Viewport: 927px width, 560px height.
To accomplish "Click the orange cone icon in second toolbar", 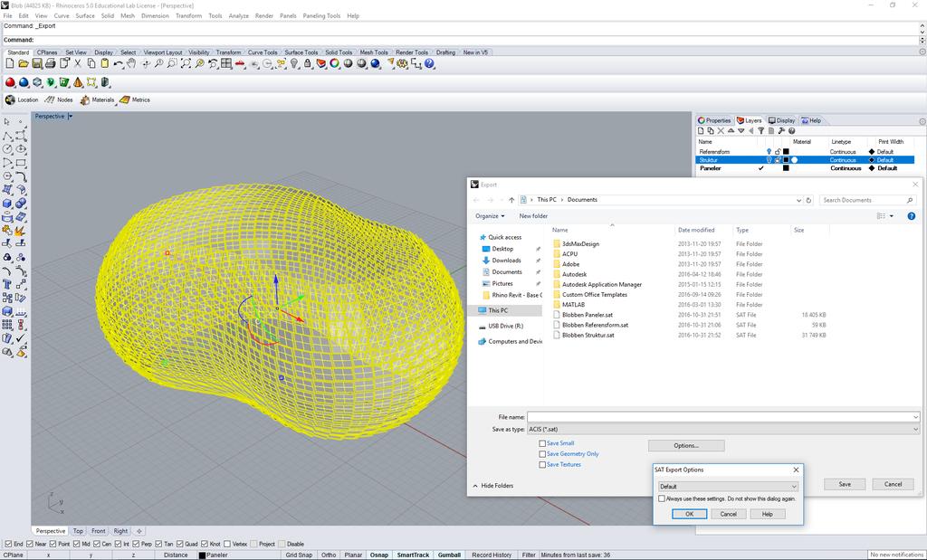I will (x=78, y=82).
